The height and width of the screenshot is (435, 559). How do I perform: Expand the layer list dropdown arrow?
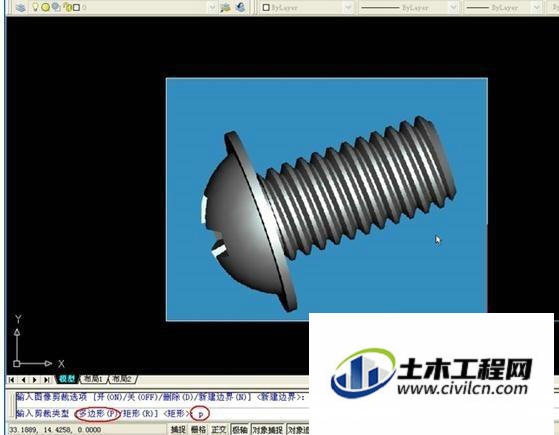tap(212, 7)
